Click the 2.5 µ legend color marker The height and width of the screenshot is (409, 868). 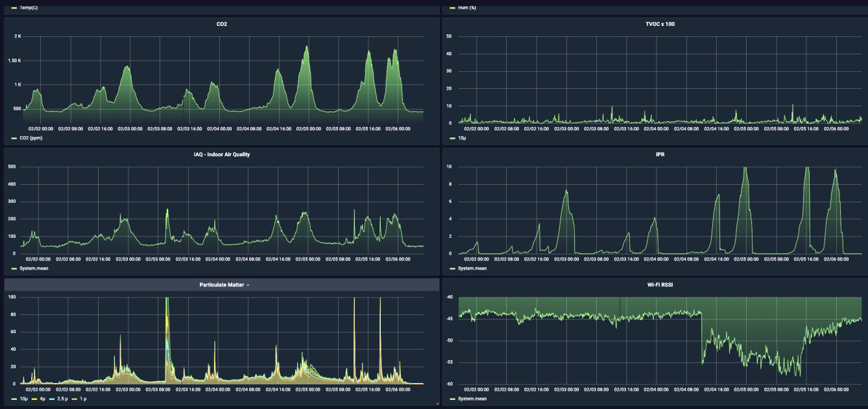click(x=51, y=399)
